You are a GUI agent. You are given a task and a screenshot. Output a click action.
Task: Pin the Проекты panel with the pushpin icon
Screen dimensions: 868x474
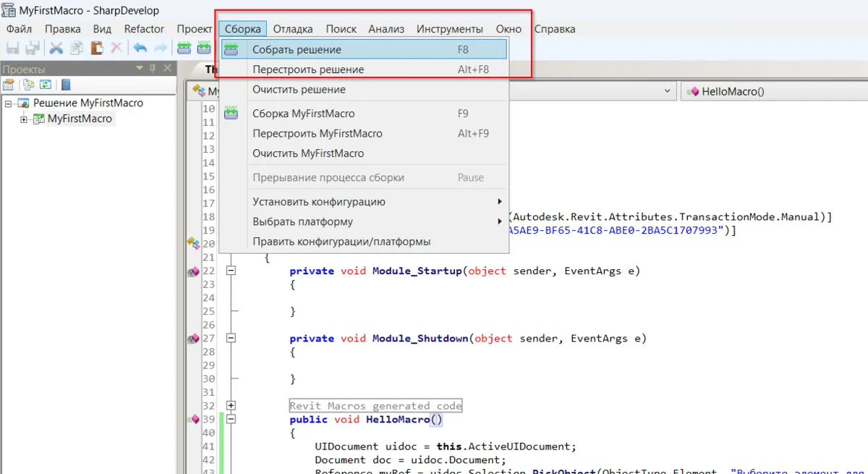(x=153, y=68)
